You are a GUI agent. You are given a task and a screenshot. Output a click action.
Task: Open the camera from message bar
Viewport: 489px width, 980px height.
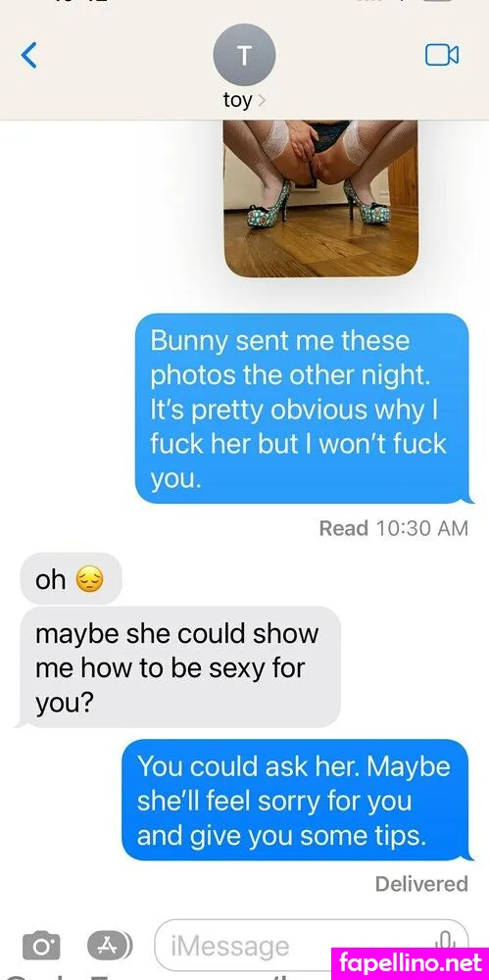point(41,946)
